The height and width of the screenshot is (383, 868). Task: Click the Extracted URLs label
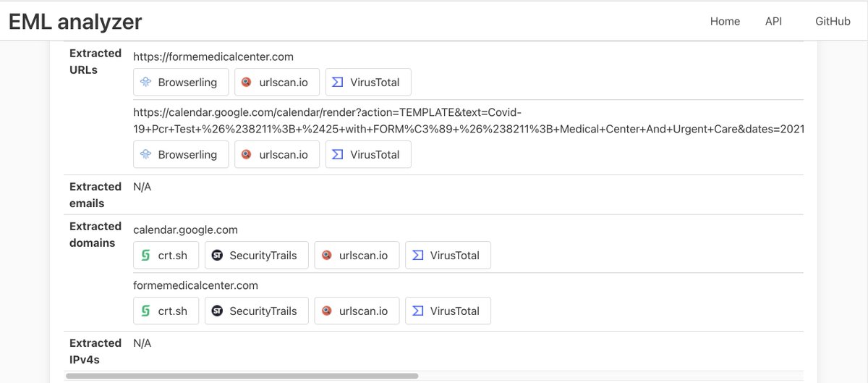(x=95, y=62)
